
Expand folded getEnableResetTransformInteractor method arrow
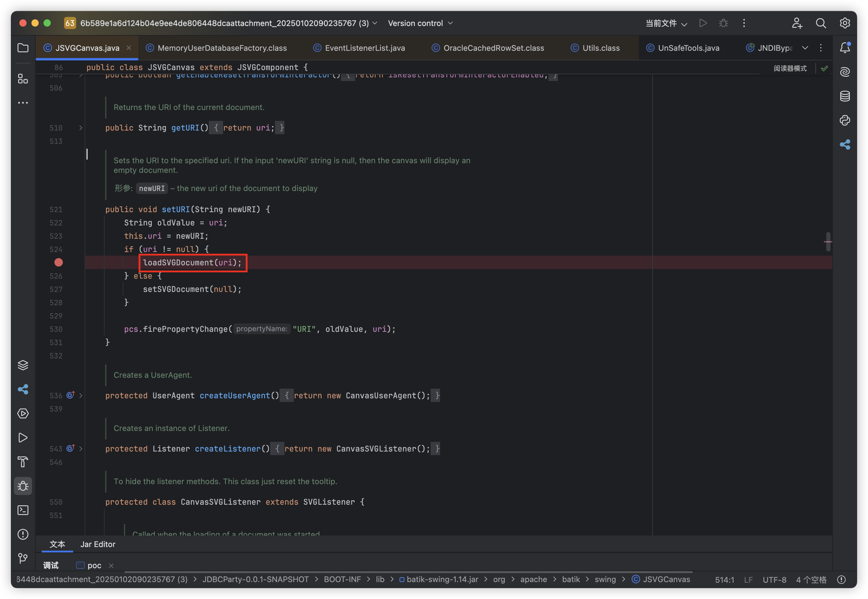[x=81, y=76]
